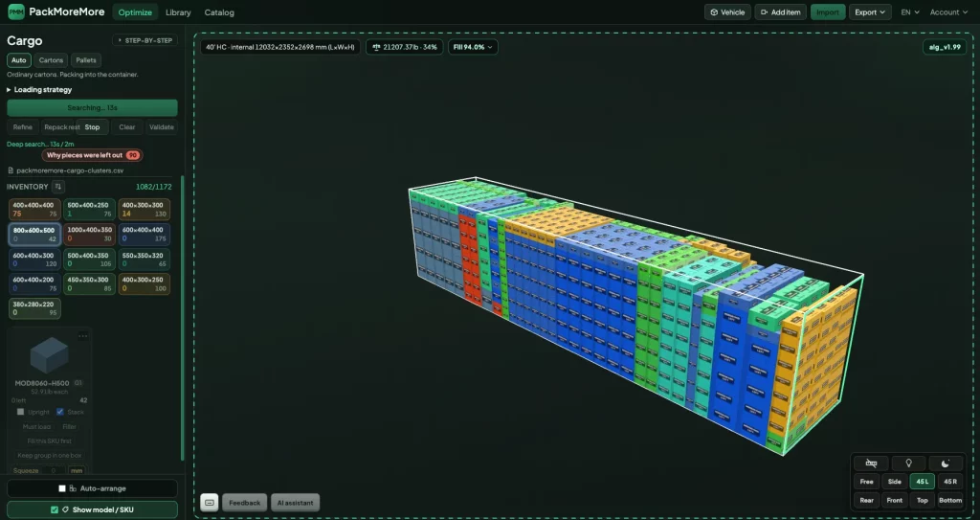This screenshot has height=520, width=980.
Task: Click Why pieces were left out
Action: coord(92,155)
